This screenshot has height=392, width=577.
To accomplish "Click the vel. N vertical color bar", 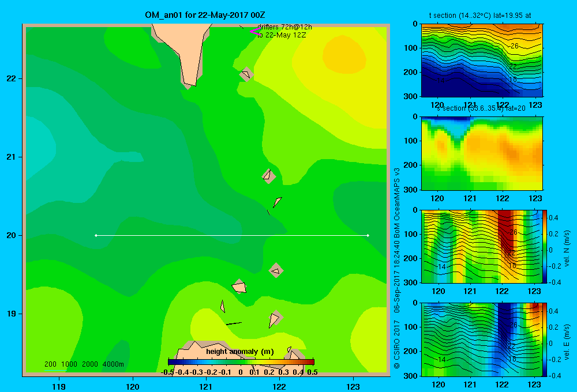I will click(545, 246).
